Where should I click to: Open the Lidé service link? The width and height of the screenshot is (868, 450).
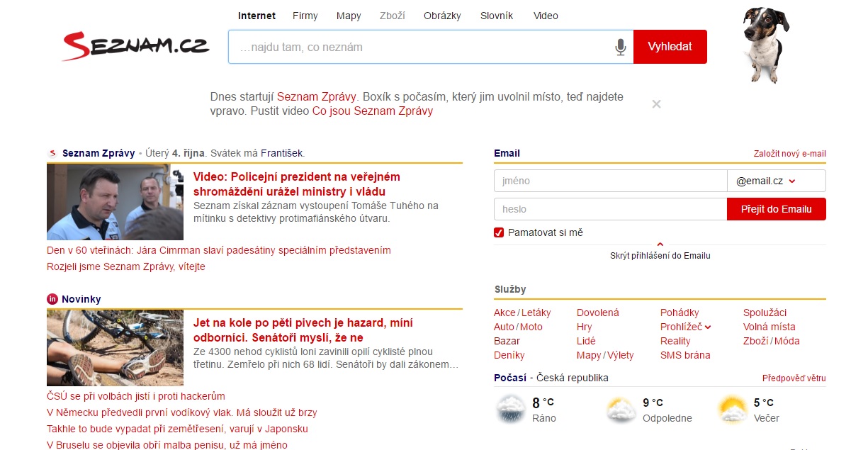tap(586, 341)
